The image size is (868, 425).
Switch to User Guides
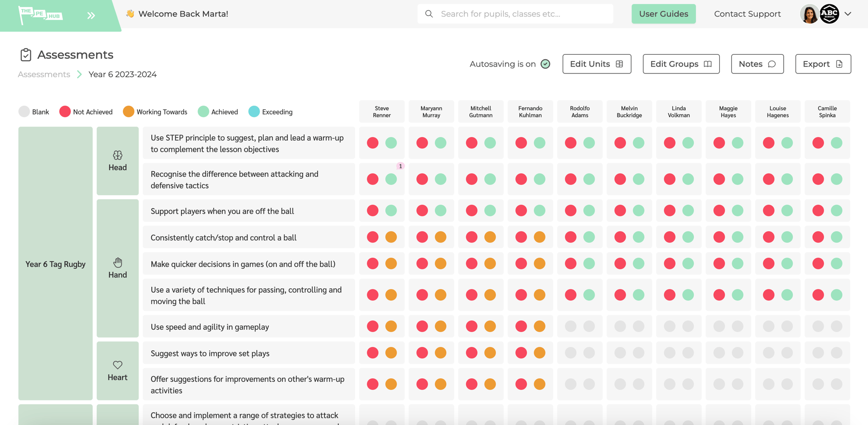tap(663, 14)
